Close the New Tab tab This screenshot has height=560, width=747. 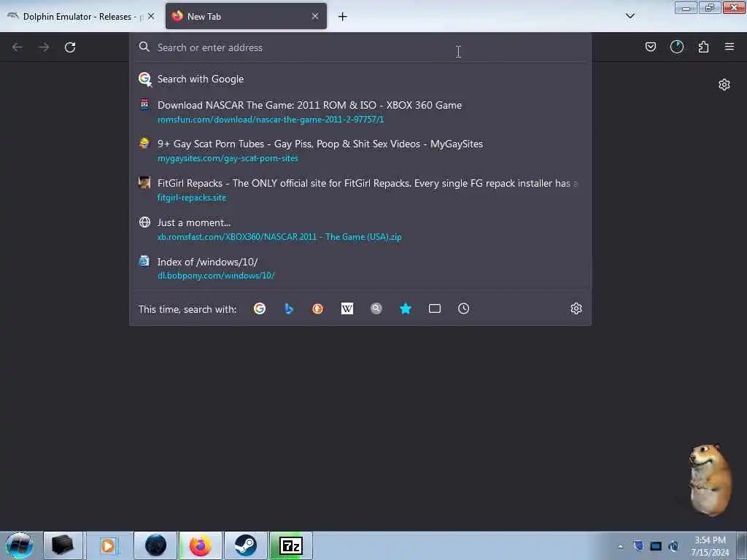pos(315,16)
